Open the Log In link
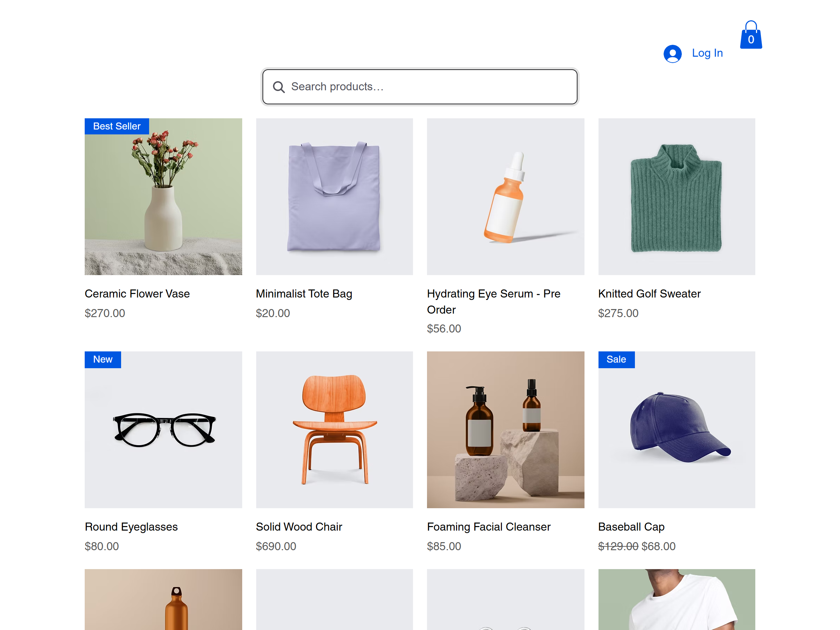The height and width of the screenshot is (630, 840). tap(707, 53)
